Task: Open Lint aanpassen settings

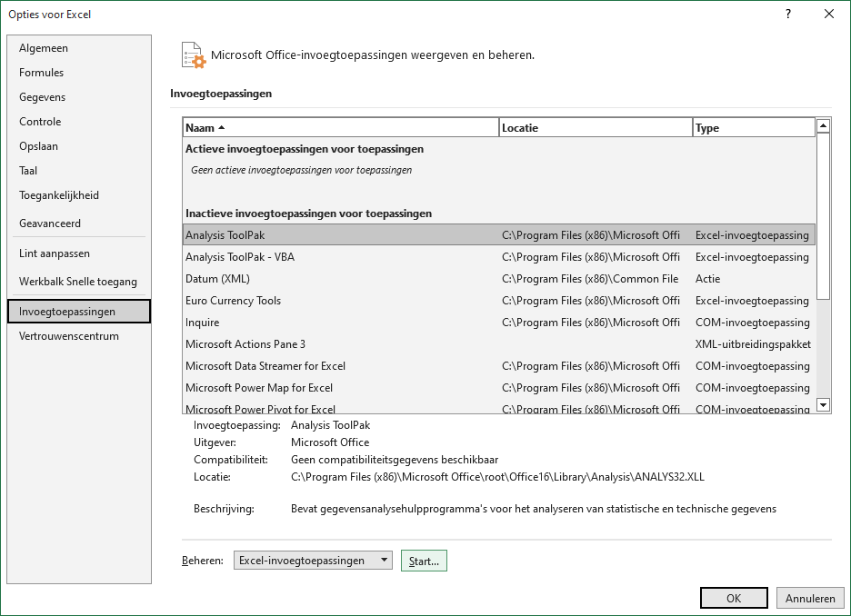Action: coord(79,253)
